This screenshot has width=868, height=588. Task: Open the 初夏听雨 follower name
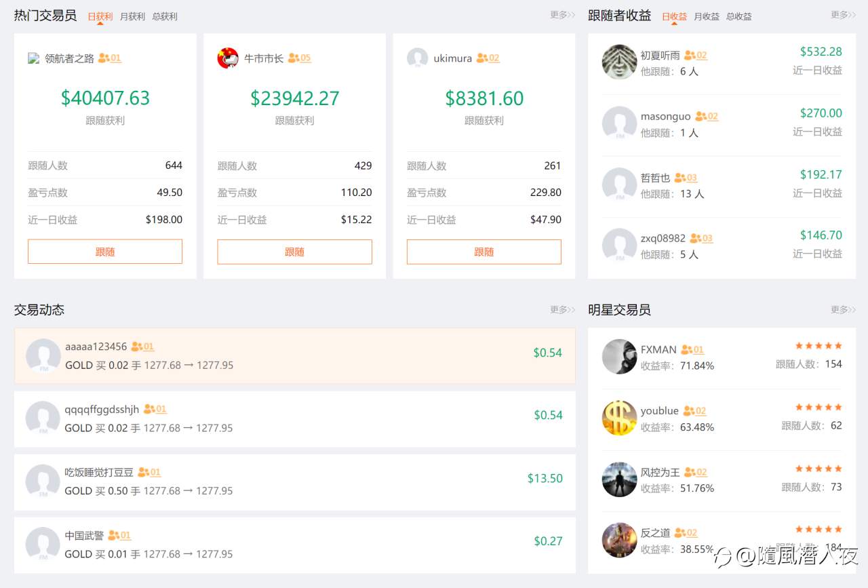coord(660,56)
